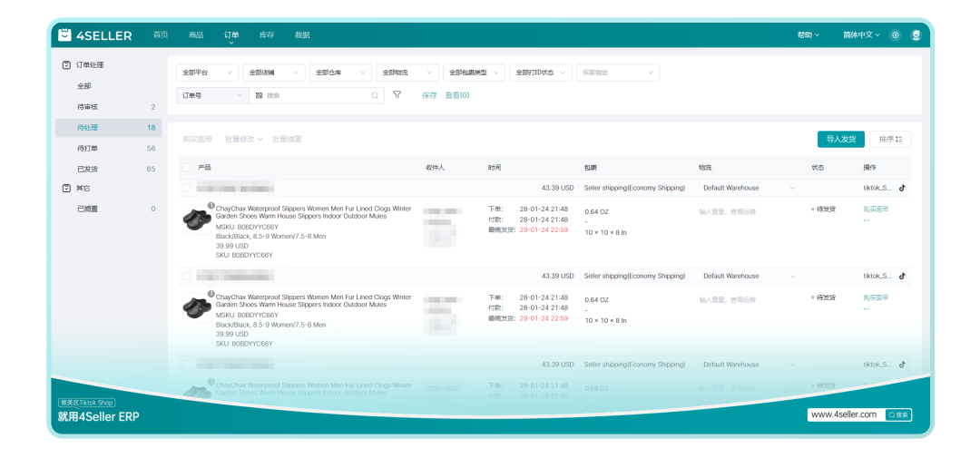Click the magnifier icon in order search box
The height and width of the screenshot is (458, 980).
pyautogui.click(x=375, y=95)
